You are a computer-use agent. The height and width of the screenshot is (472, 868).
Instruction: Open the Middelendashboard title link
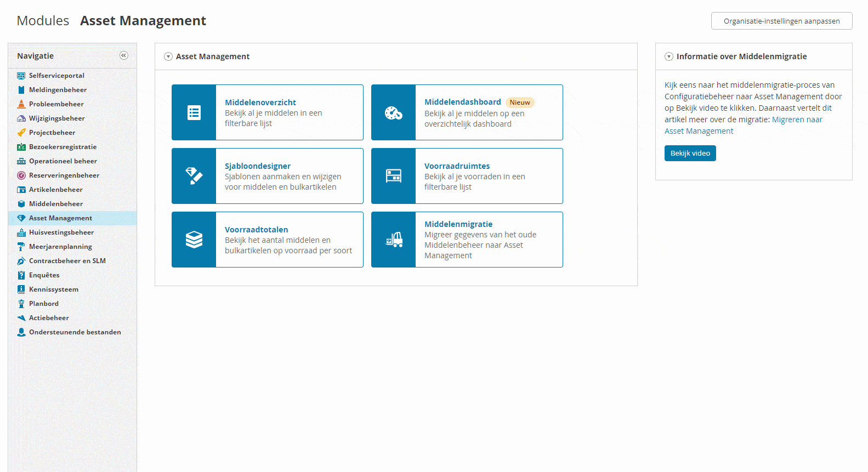[463, 102]
